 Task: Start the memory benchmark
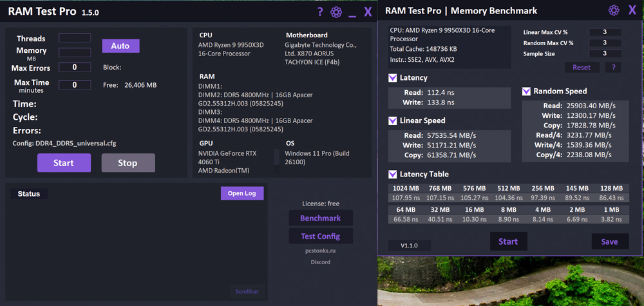tap(509, 242)
